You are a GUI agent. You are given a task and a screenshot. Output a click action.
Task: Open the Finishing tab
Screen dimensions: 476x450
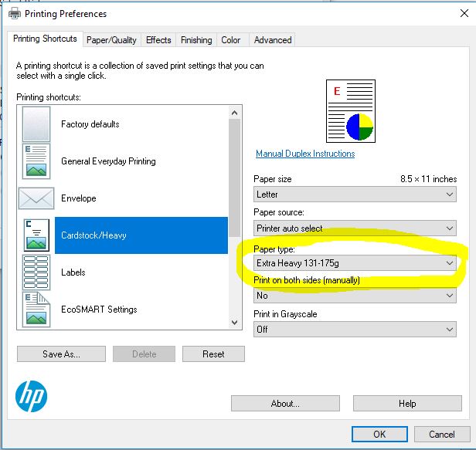tap(196, 40)
